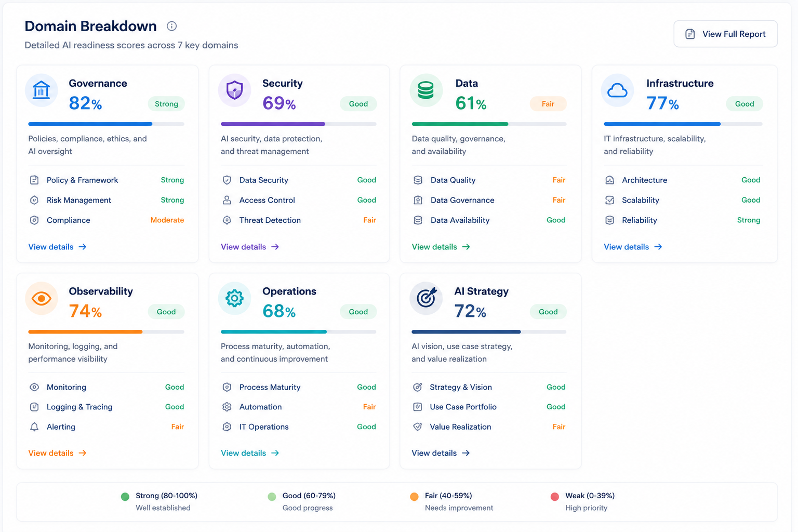This screenshot has width=798, height=532.
Task: Click the Data green progress bar
Action: [460, 124]
